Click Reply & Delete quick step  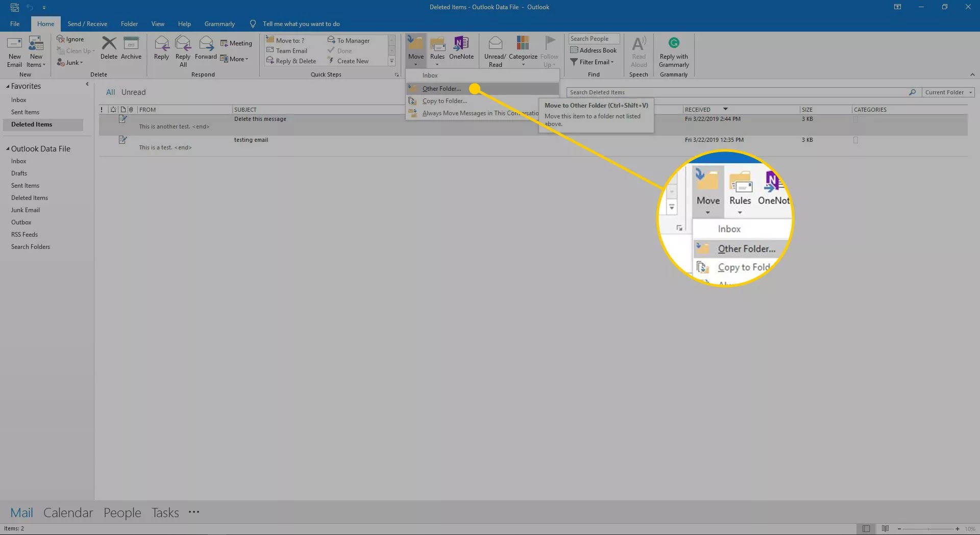(x=291, y=61)
